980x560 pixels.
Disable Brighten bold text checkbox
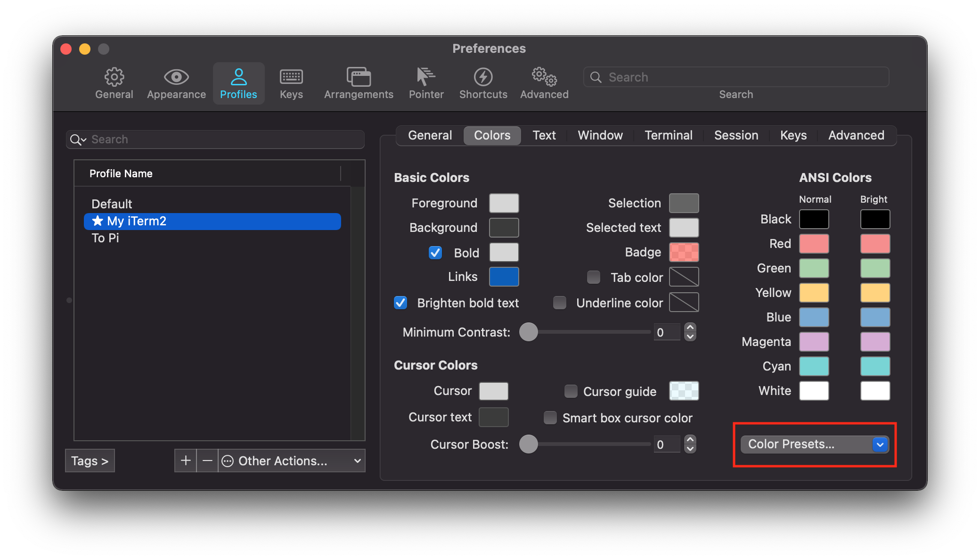400,303
